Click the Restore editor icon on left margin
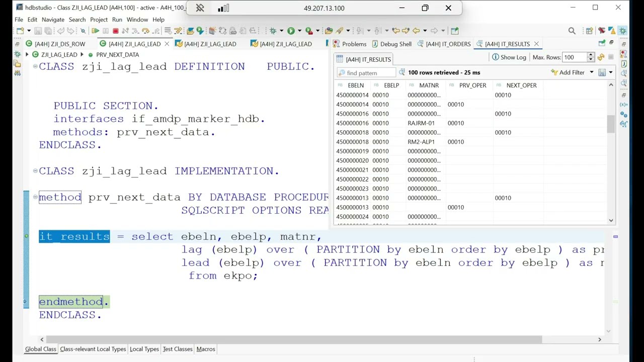 coord(17,44)
